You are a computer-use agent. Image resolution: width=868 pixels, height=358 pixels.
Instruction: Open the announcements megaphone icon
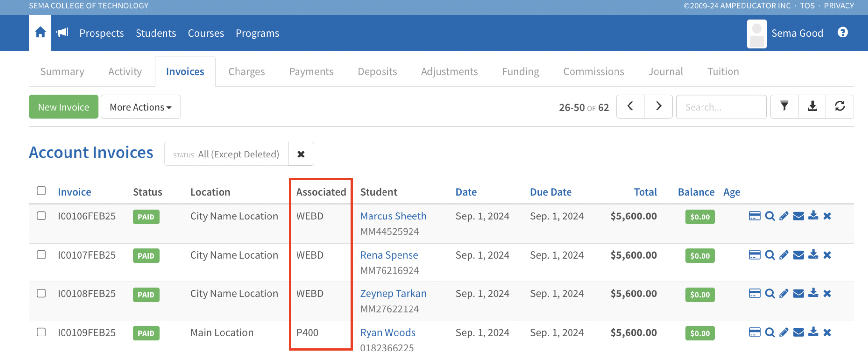(62, 33)
